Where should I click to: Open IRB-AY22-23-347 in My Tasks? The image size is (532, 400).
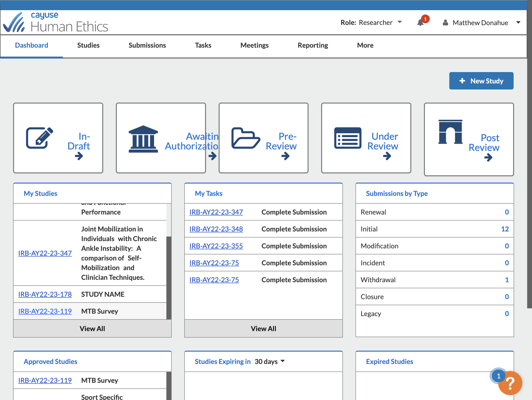pos(216,212)
